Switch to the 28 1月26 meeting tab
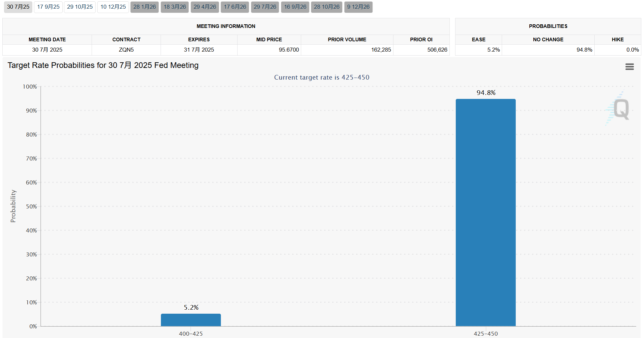The image size is (644, 338). click(x=145, y=7)
